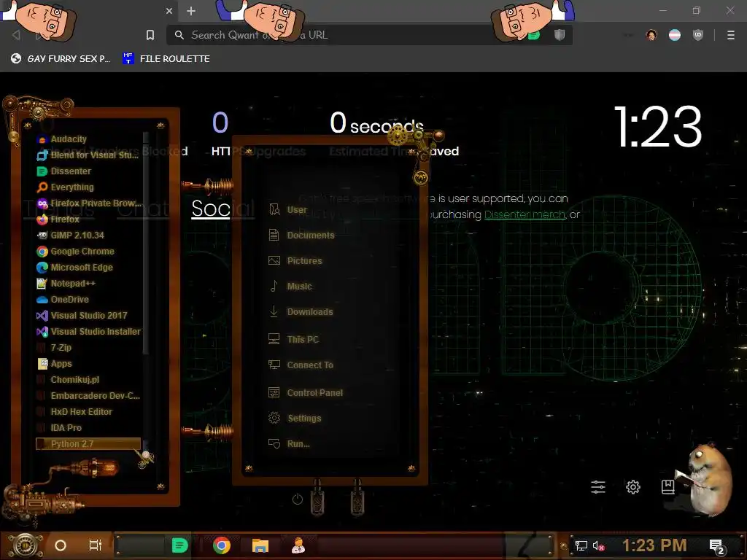This screenshot has width=747, height=560.
Task: Open new tab page settings gear
Action: pyautogui.click(x=632, y=486)
